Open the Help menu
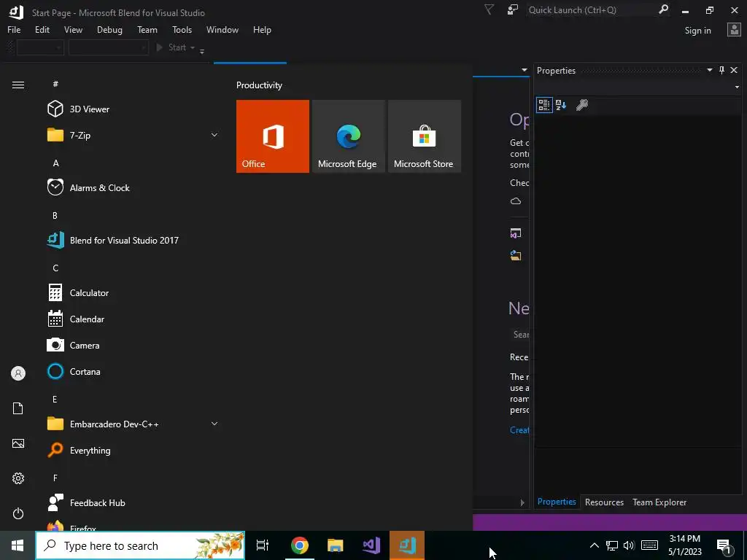This screenshot has height=560, width=747. [262, 29]
